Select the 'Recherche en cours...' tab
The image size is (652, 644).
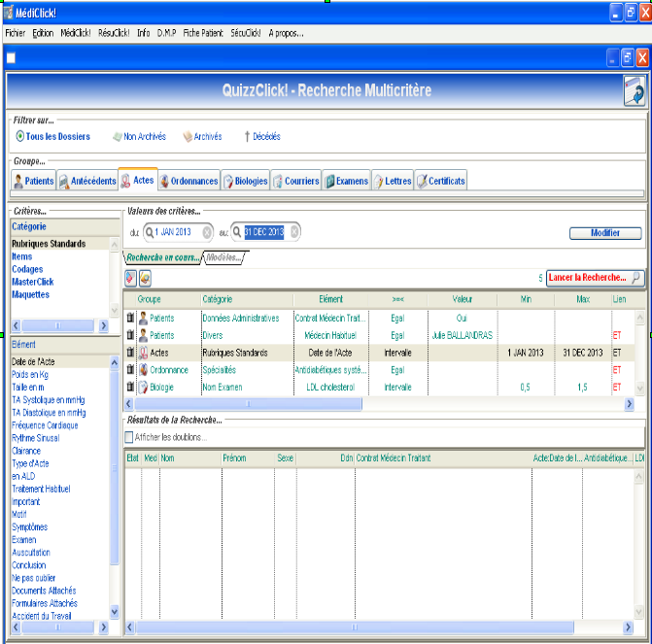click(163, 257)
